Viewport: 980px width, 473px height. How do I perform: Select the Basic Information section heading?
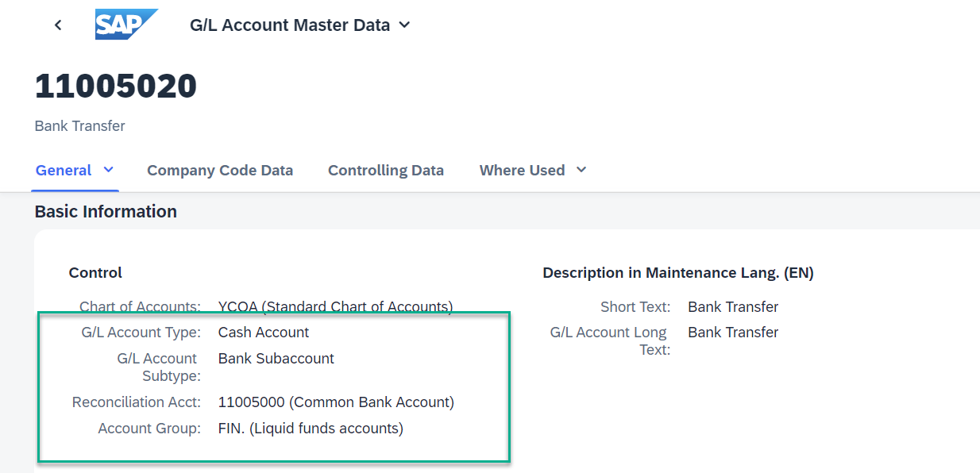106,212
